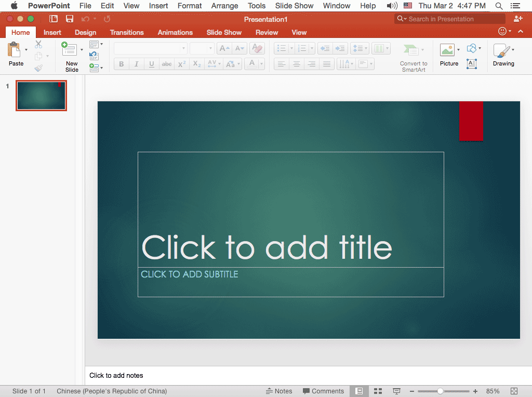The width and height of the screenshot is (532, 397).
Task: Apply superscript formatting
Action: pos(182,64)
